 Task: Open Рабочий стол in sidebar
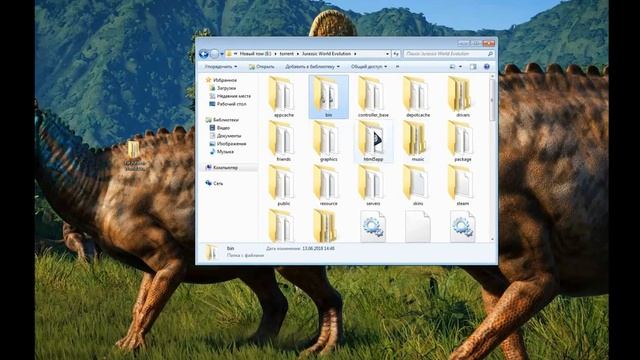pos(231,104)
